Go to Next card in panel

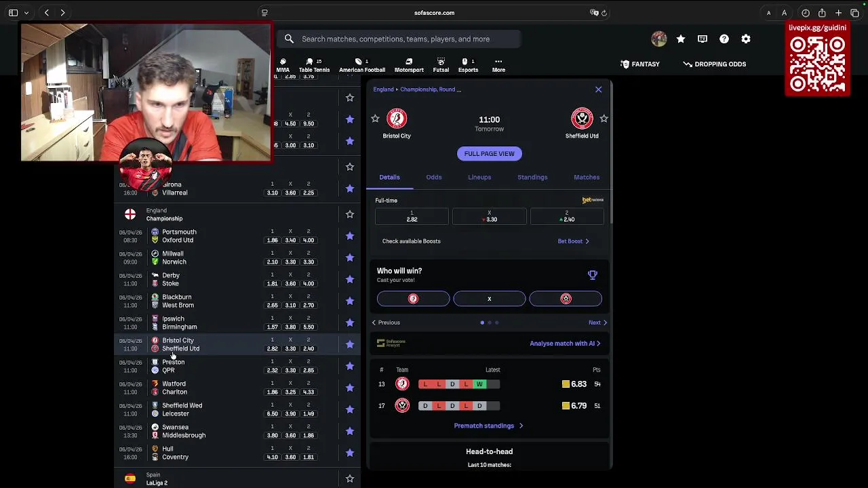click(x=597, y=323)
